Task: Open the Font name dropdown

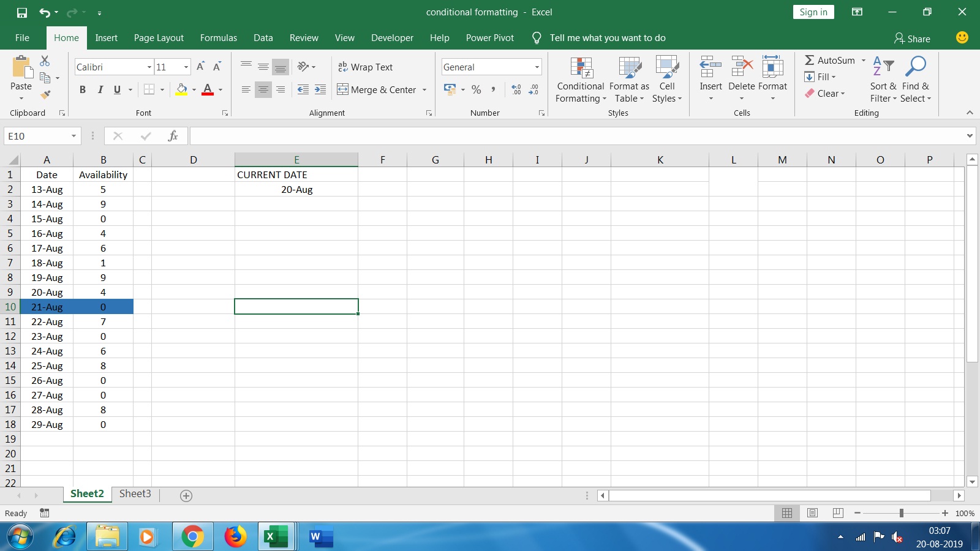Action: pyautogui.click(x=149, y=67)
